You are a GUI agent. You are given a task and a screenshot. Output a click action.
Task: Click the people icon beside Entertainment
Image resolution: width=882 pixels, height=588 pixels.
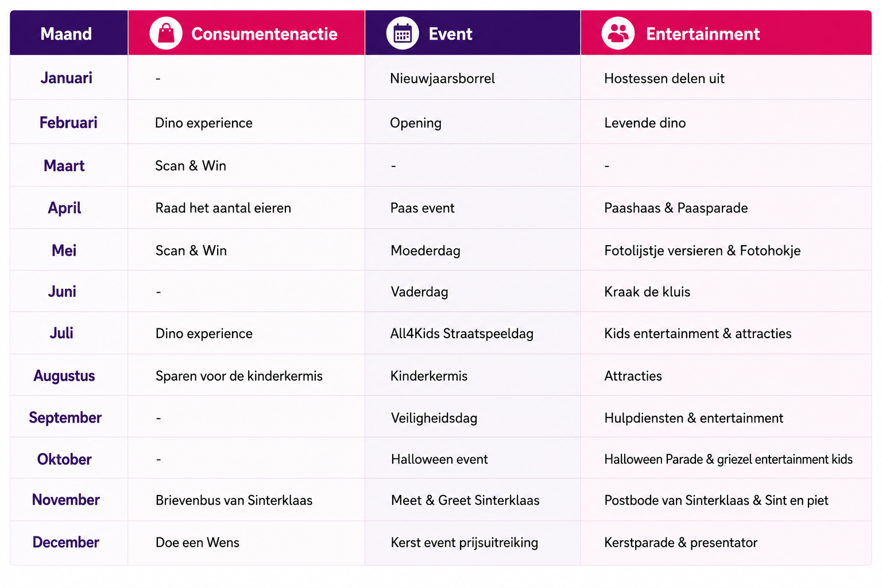[618, 33]
